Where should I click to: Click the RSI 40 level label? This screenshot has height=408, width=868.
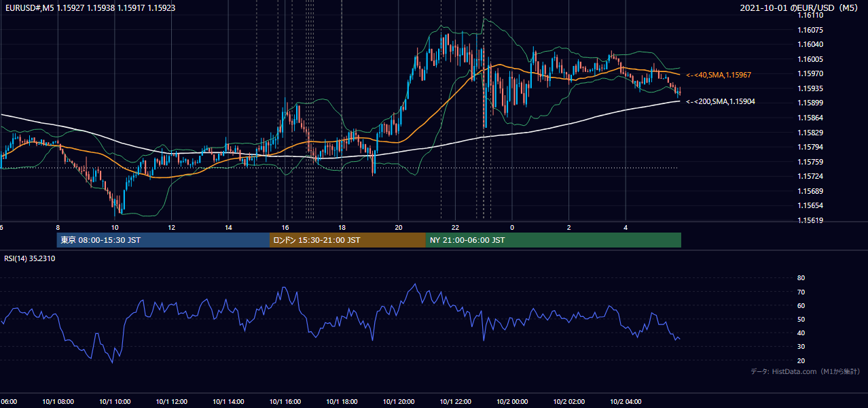(x=801, y=333)
